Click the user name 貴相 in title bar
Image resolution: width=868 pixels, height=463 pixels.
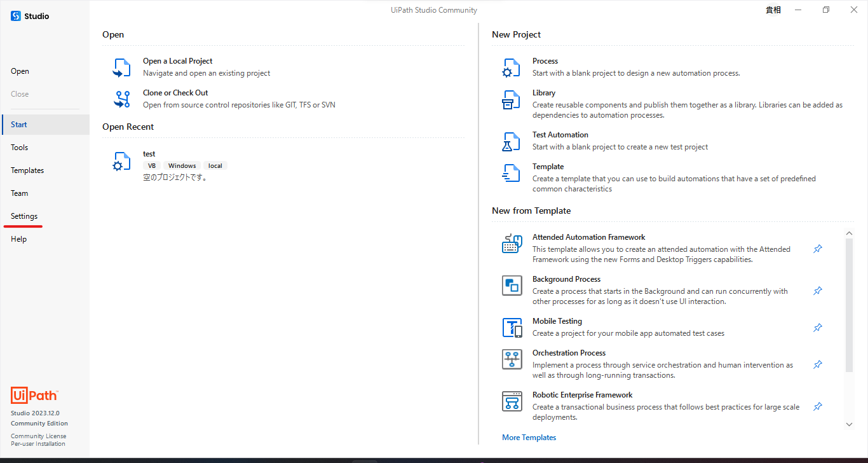click(x=773, y=10)
